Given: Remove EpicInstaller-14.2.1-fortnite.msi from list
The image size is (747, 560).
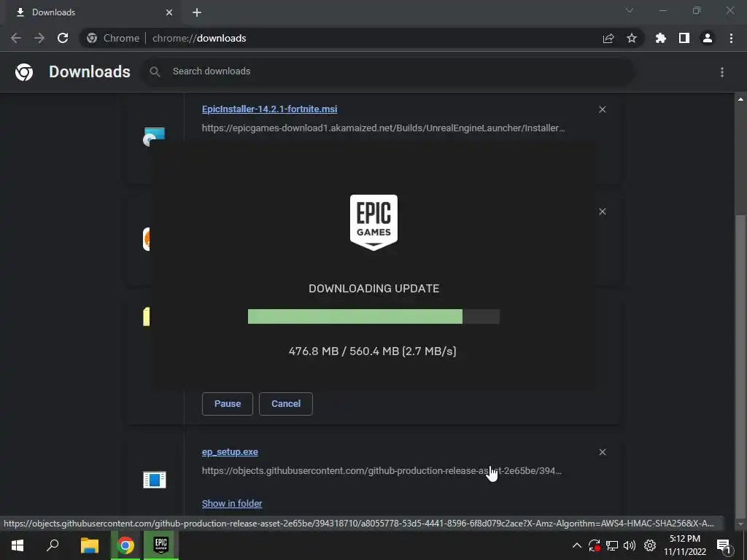Looking at the screenshot, I should pyautogui.click(x=602, y=109).
